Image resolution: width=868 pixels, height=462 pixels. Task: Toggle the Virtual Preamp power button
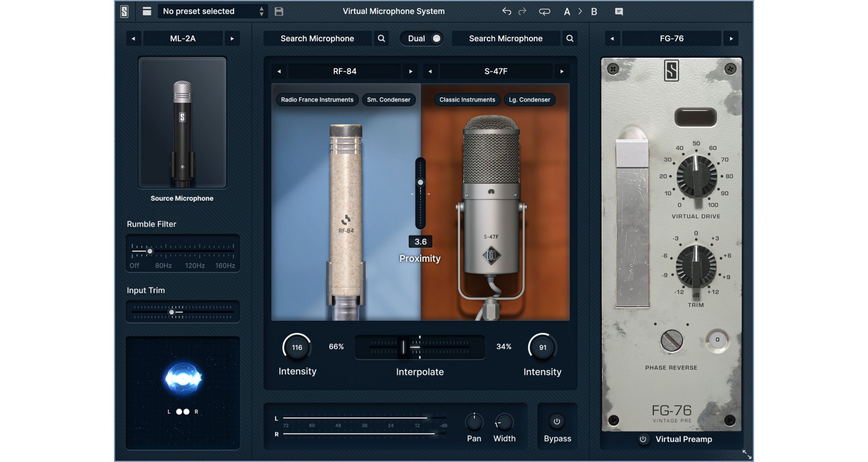643,439
